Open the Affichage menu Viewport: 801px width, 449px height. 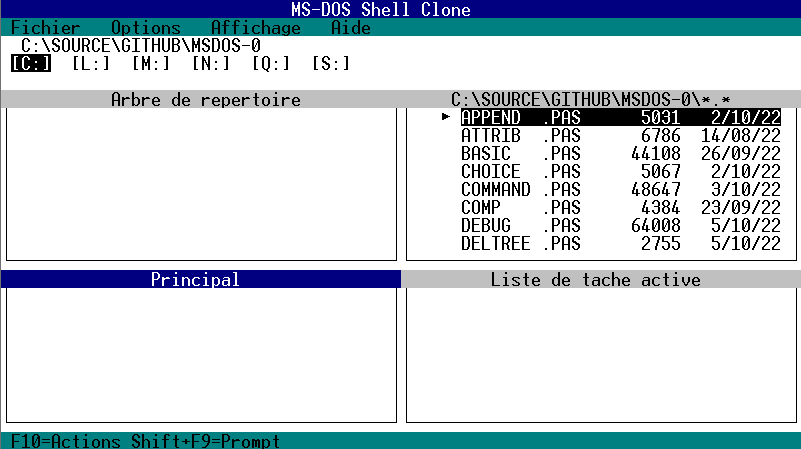256,28
